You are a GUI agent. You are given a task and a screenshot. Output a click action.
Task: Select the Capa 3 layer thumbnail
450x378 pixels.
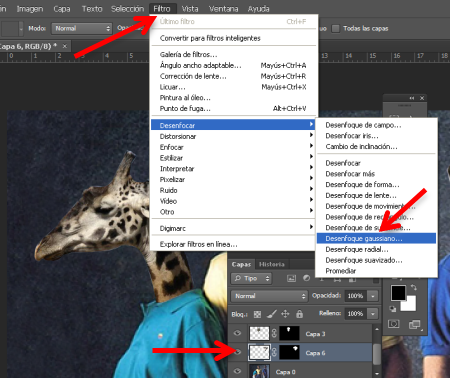259,333
